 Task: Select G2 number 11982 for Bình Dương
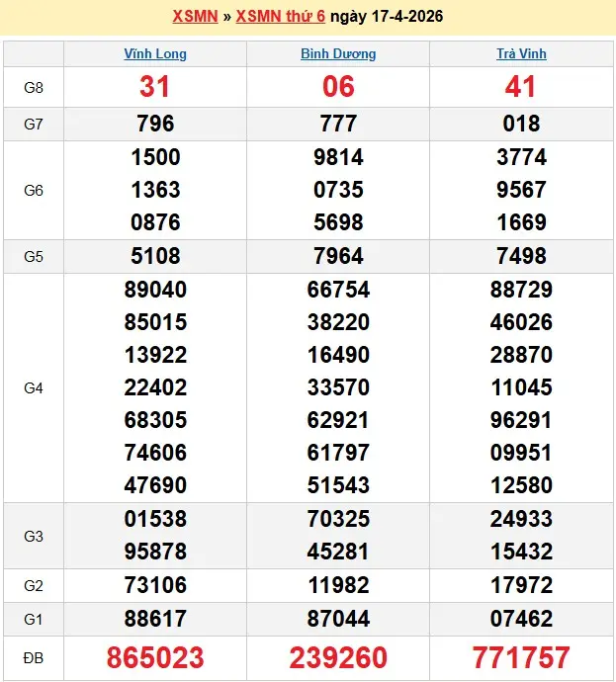[x=338, y=585]
